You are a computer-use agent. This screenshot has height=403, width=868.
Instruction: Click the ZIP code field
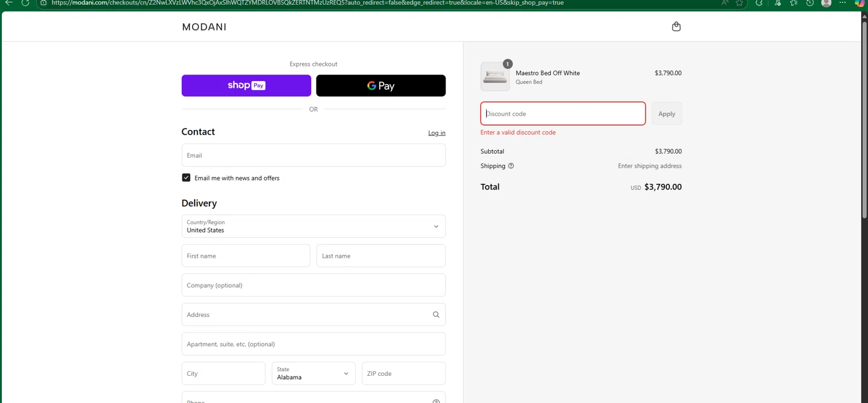[x=404, y=374]
